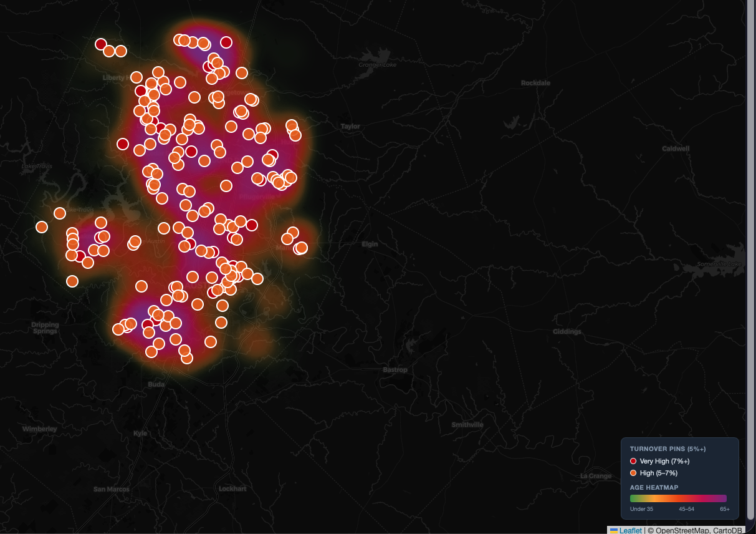Viewport: 756px width, 534px height.
Task: Click the Wimberley map label
Action: [40, 429]
